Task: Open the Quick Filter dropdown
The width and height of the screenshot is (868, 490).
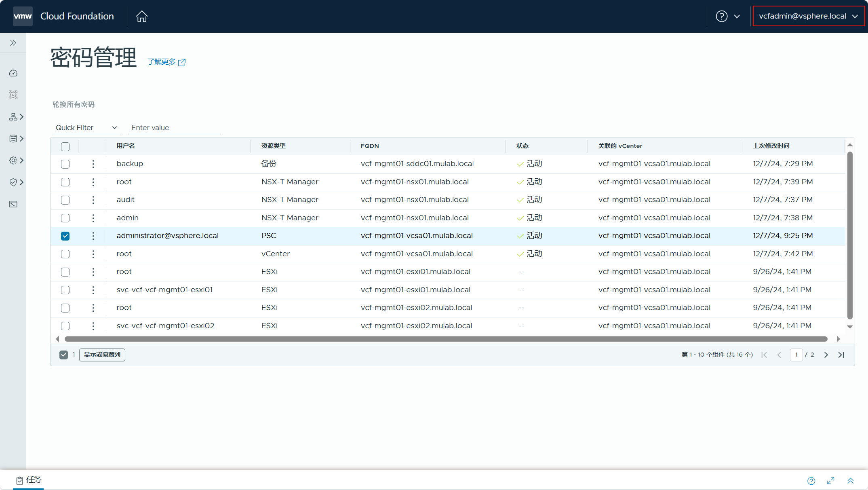Action: pos(86,128)
